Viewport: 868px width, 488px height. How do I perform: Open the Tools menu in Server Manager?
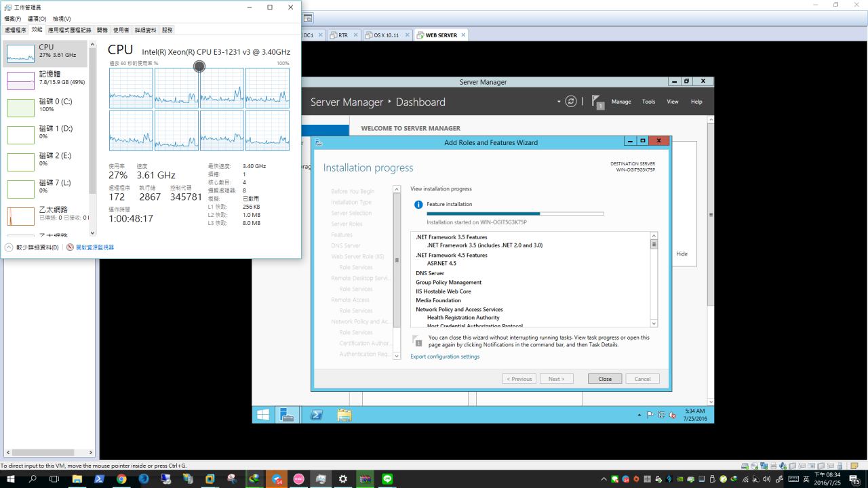[648, 102]
